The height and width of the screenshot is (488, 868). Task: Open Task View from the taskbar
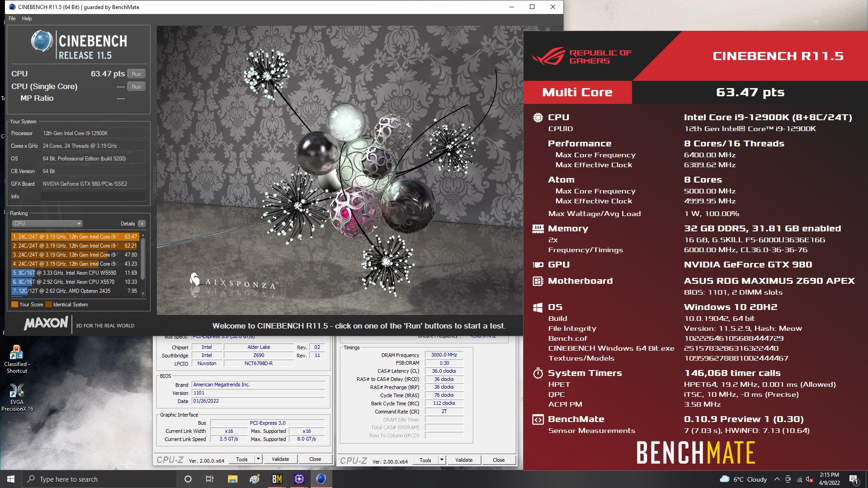[x=209, y=479]
